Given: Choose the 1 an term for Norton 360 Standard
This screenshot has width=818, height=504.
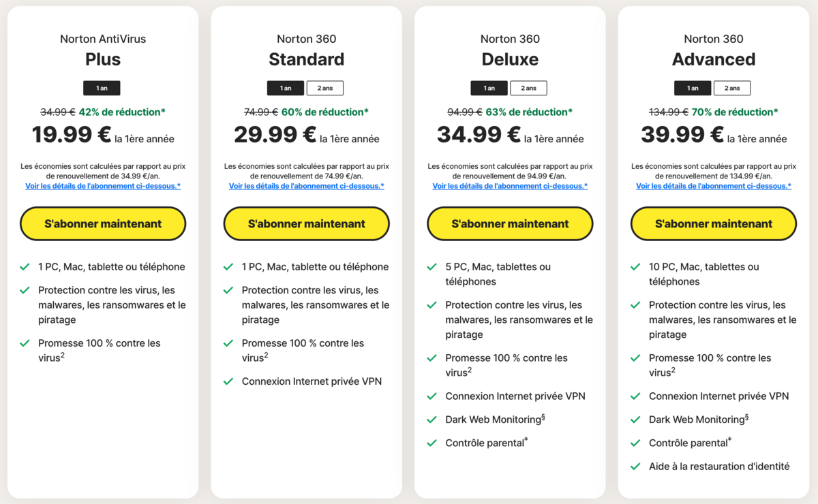Looking at the screenshot, I should [285, 88].
